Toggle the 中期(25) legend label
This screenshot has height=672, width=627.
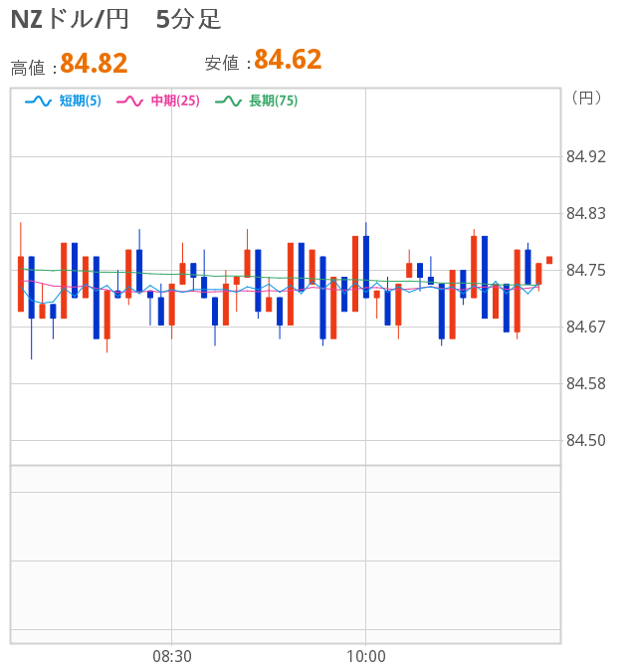tap(175, 101)
